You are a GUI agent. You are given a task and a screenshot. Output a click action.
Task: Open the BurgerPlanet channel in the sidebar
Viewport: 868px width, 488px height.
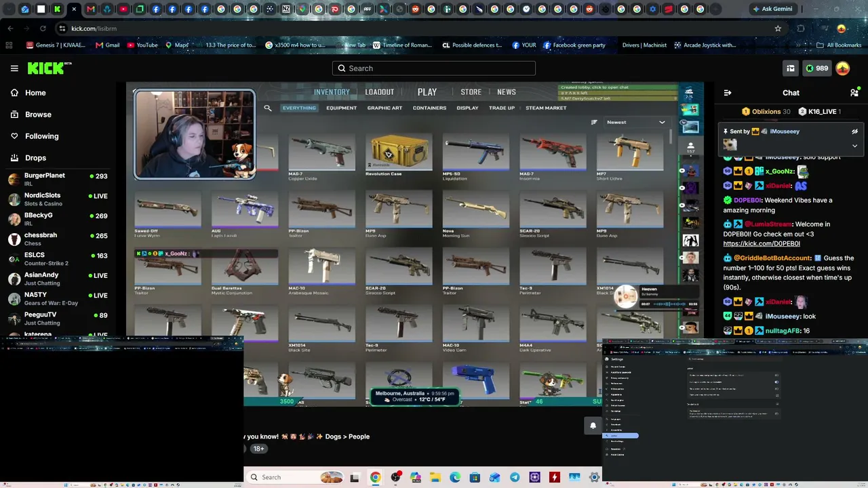pyautogui.click(x=58, y=179)
